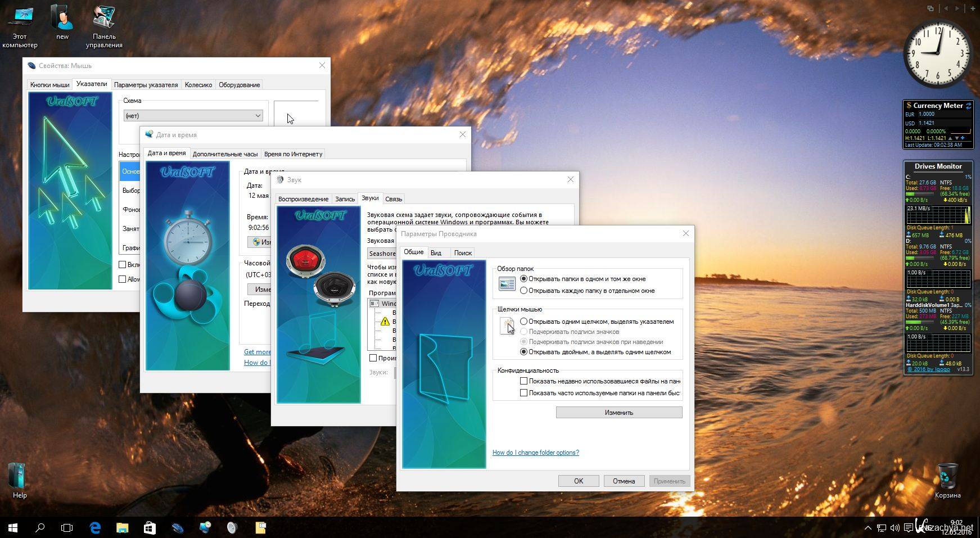
Task: Open taskbar Search magnifier
Action: pos(40,527)
